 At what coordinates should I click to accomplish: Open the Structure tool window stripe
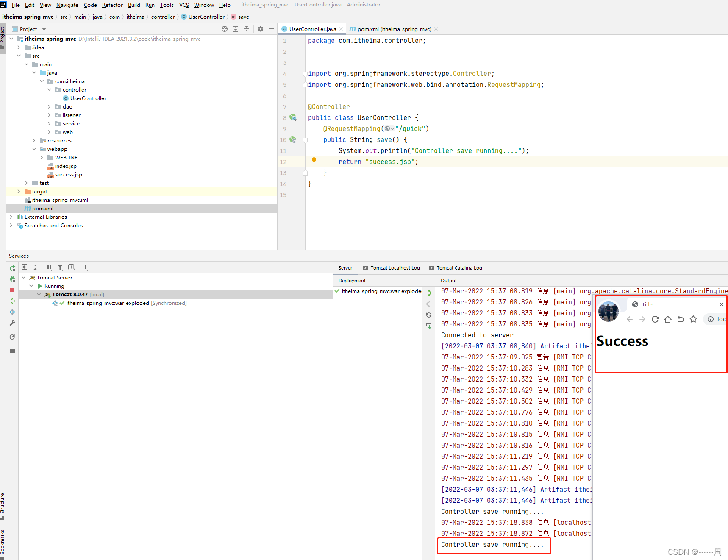tap(3, 506)
